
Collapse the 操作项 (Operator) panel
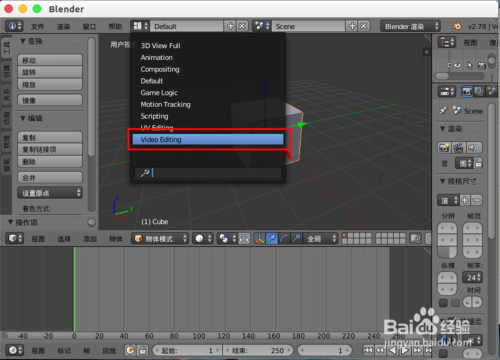(x=11, y=222)
